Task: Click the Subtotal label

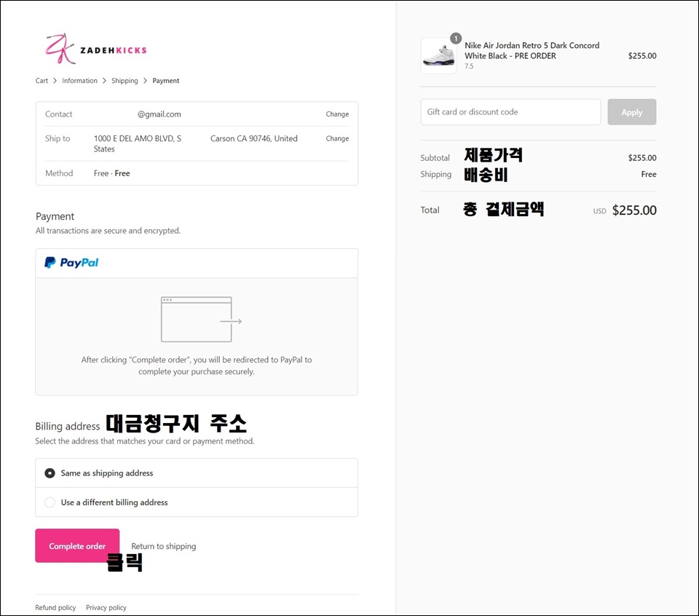Action: (x=435, y=158)
